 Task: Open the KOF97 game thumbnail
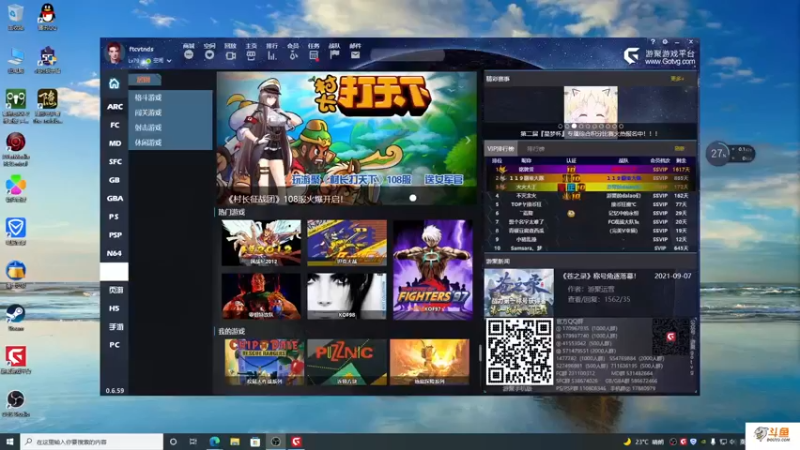433,270
